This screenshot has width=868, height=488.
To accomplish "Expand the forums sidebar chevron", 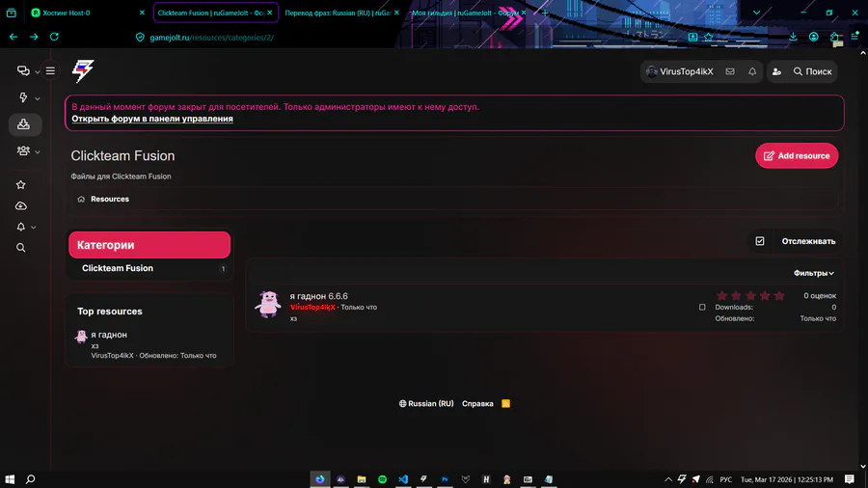I will click(37, 72).
